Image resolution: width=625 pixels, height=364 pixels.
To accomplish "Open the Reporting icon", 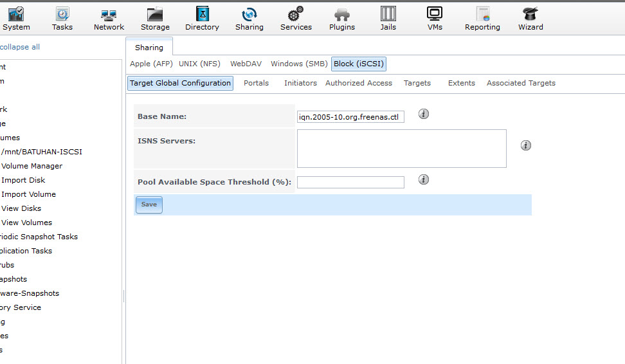I will 482,14.
